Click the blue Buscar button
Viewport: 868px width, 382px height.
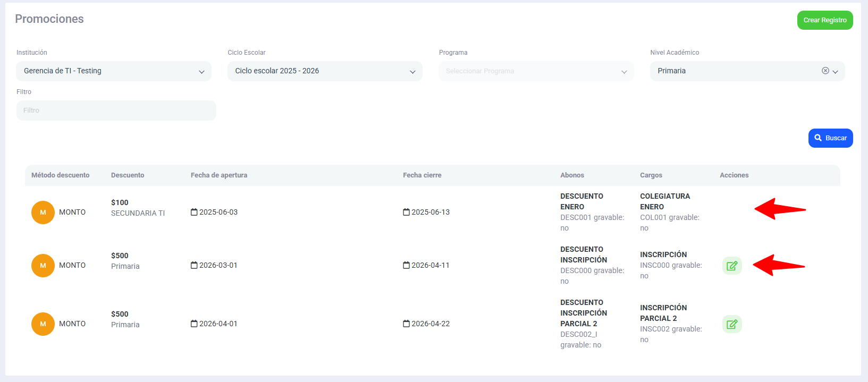830,138
